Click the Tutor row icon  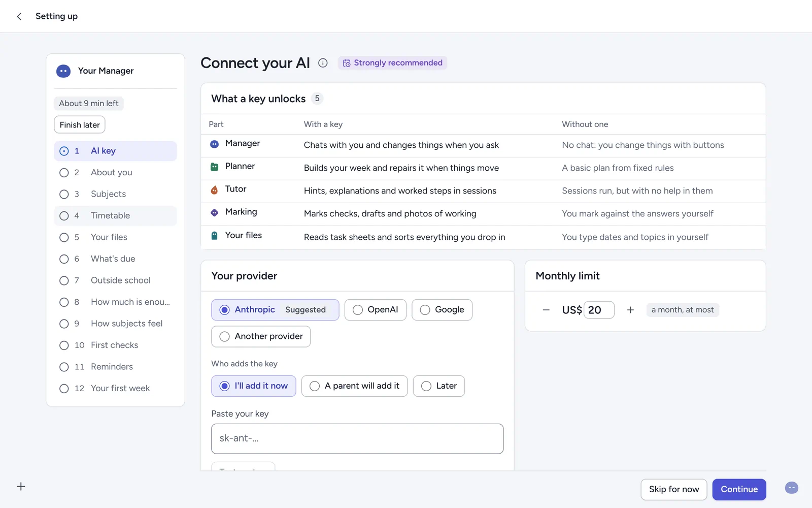pyautogui.click(x=214, y=190)
